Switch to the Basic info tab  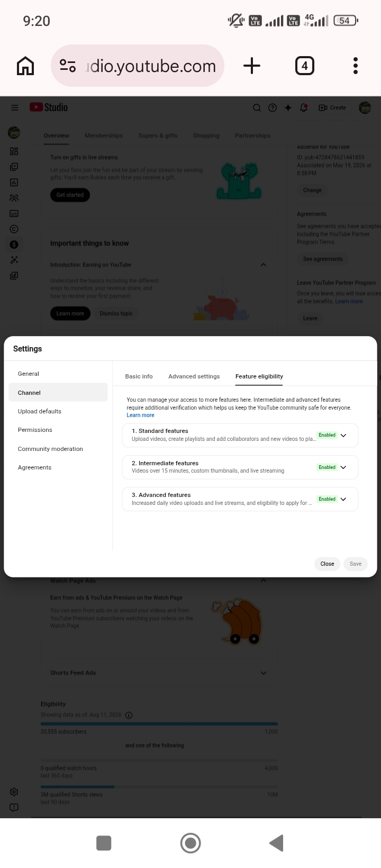pyautogui.click(x=139, y=376)
